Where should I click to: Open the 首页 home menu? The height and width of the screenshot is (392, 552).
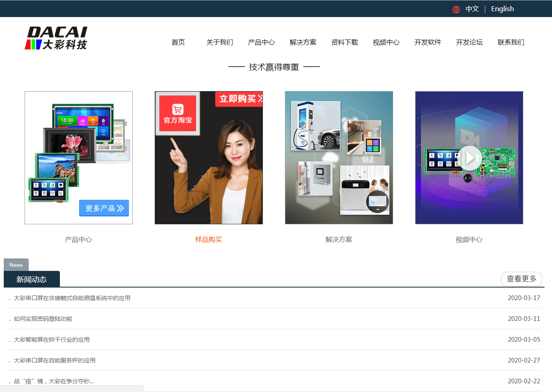point(178,42)
